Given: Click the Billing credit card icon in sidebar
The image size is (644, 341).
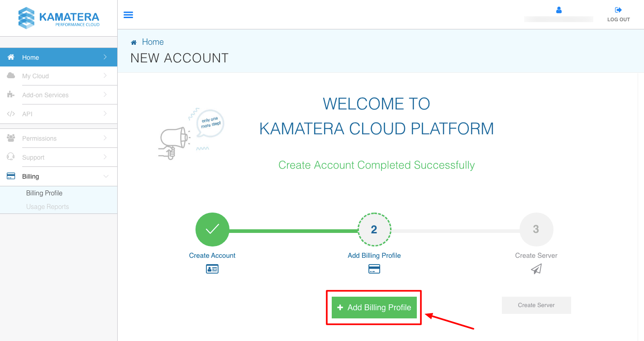Looking at the screenshot, I should click(x=11, y=176).
